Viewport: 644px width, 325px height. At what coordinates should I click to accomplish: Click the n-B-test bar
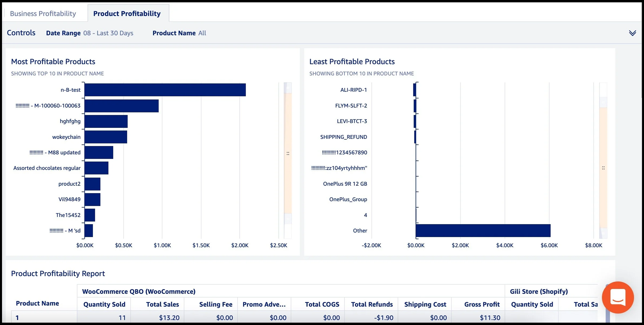[x=165, y=90]
